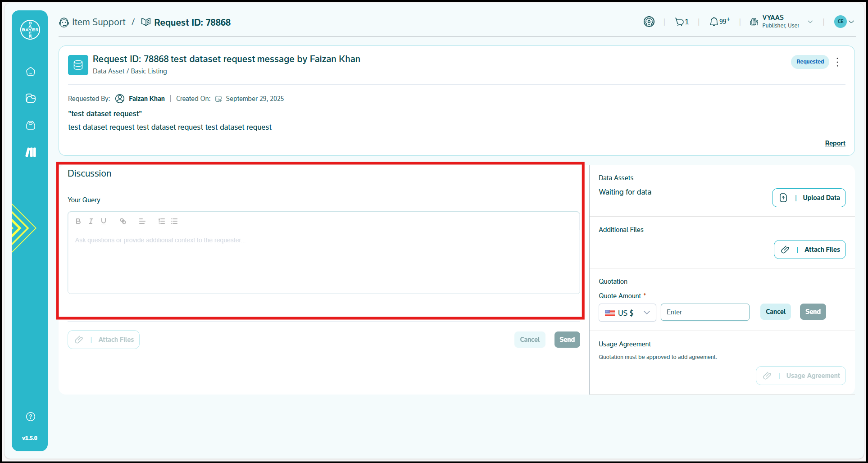Open the CE user avatar menu

(844, 22)
